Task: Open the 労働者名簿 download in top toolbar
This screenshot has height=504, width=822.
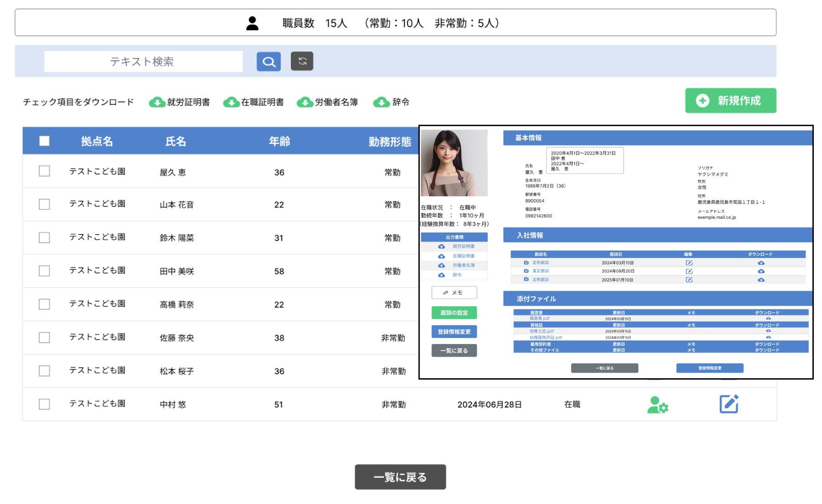Action: [x=328, y=102]
